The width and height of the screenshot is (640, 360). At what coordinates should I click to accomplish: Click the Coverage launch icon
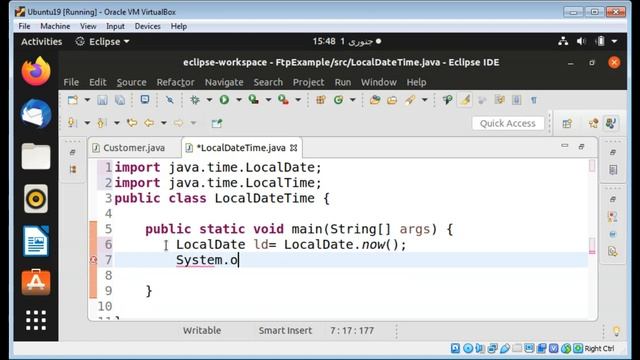pyautogui.click(x=253, y=100)
